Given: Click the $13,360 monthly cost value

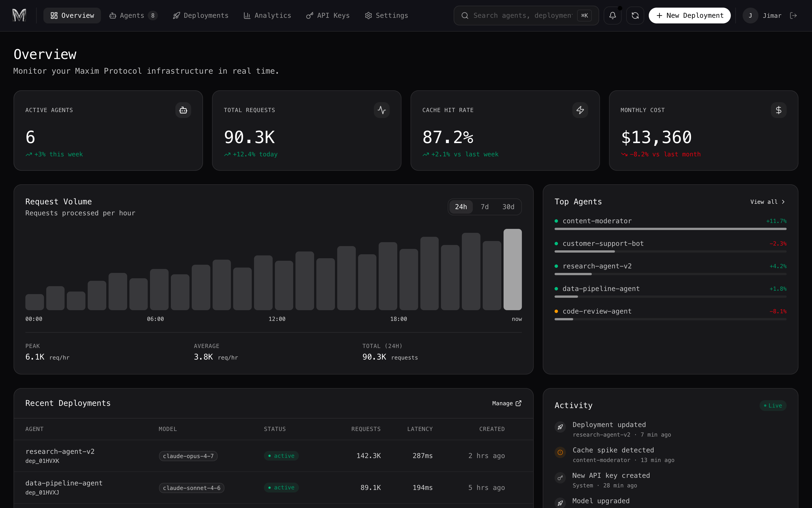Looking at the screenshot, I should [x=656, y=137].
